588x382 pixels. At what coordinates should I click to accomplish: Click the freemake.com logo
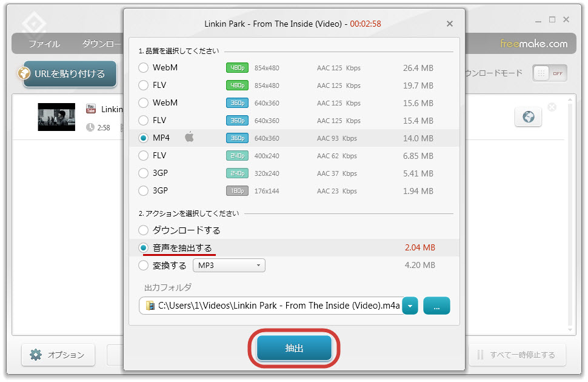pyautogui.click(x=533, y=44)
